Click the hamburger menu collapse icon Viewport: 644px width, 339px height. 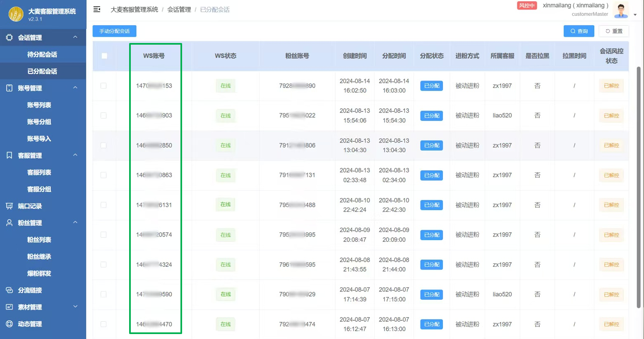click(97, 9)
